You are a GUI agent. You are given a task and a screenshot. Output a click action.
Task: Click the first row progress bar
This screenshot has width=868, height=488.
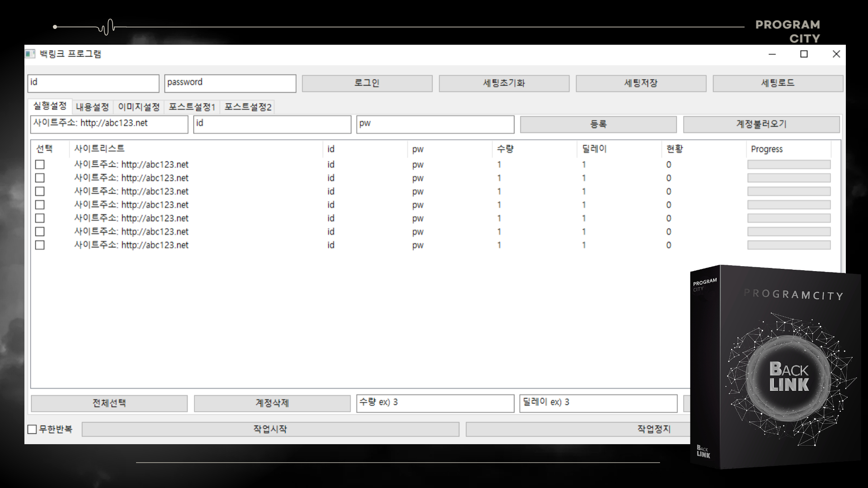pyautogui.click(x=789, y=164)
